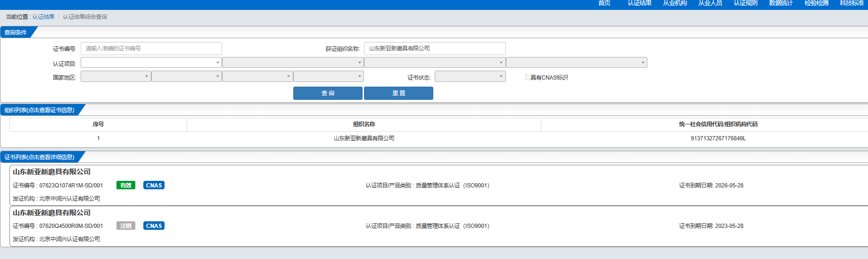This screenshot has width=868, height=259.
Task: Click row number 1 in organization list
Action: (x=98, y=138)
